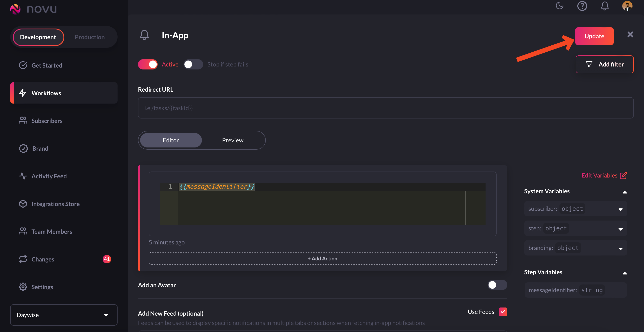Viewport: 644px width, 332px height.
Task: Go to Activity Feed in sidebar
Action: tap(49, 176)
